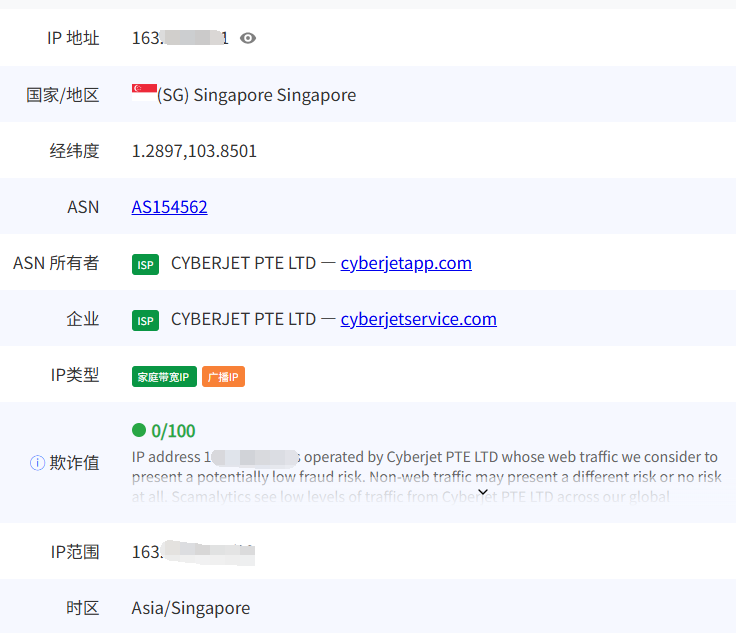This screenshot has height=633, width=736.
Task: Open the cyberjetservice.com link
Action: [418, 319]
